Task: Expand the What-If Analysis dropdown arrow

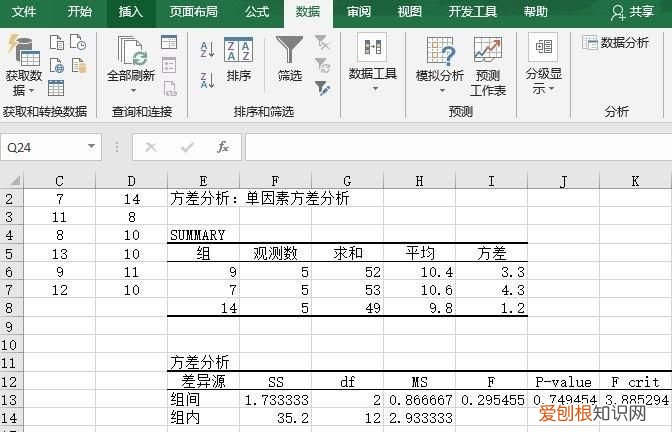Action: point(442,90)
